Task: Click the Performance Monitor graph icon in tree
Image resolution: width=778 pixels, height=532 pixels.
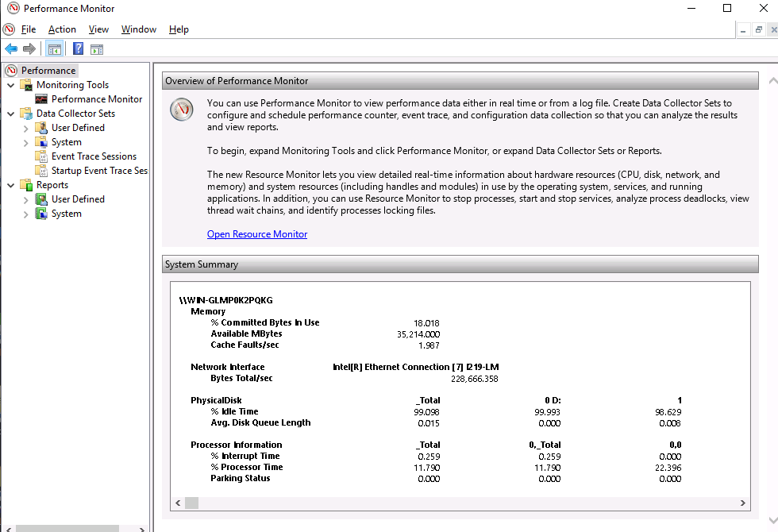Action: (x=41, y=99)
